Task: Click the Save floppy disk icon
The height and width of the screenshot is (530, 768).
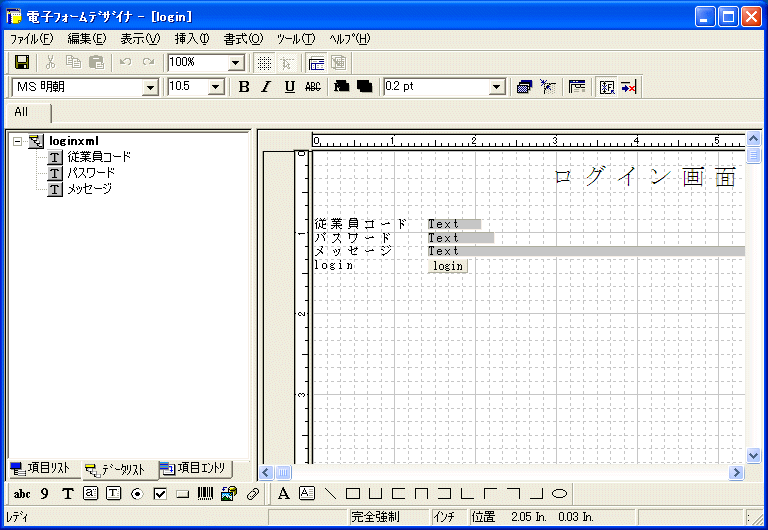Action: [x=22, y=62]
